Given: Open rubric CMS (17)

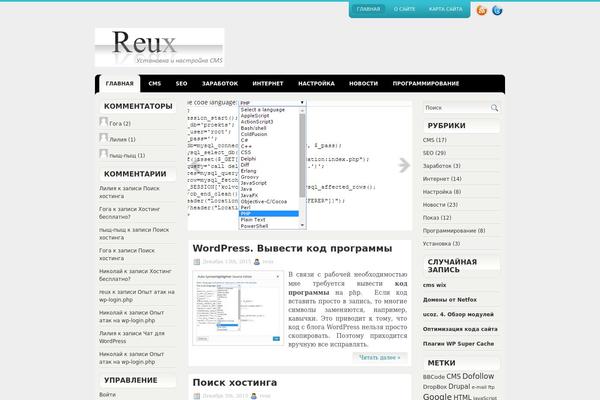Looking at the screenshot, I should tap(435, 140).
